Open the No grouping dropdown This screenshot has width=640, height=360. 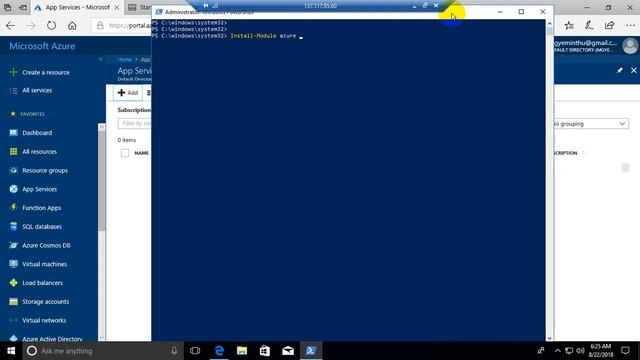tap(591, 124)
